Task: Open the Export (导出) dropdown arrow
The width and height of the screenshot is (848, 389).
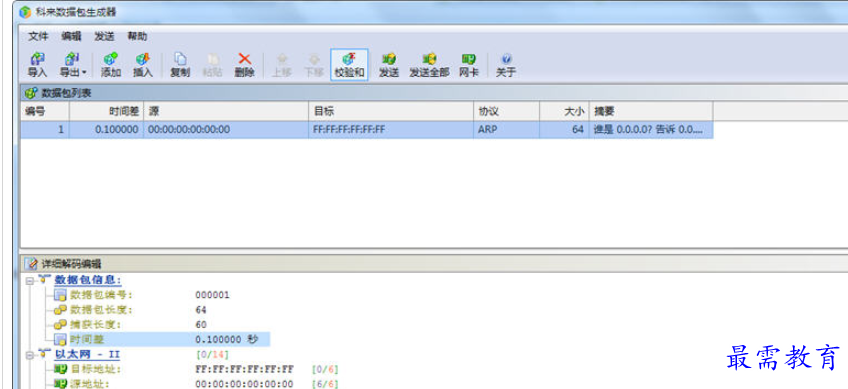Action: coord(84,72)
